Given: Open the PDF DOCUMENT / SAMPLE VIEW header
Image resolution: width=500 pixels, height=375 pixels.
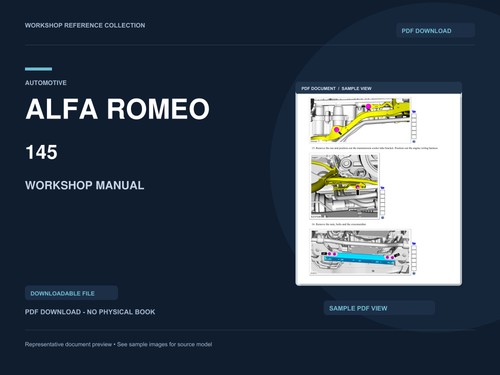Looking at the screenshot, I should [379, 88].
